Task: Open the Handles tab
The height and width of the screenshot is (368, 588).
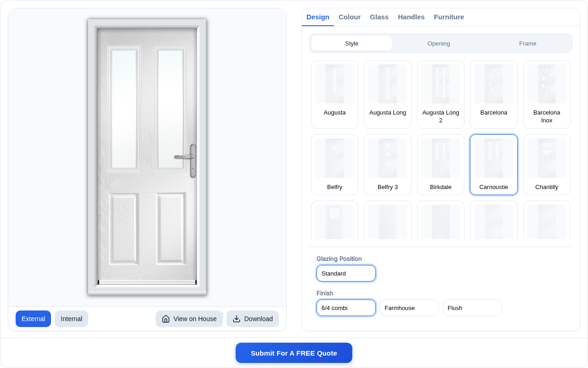Action: point(411,17)
